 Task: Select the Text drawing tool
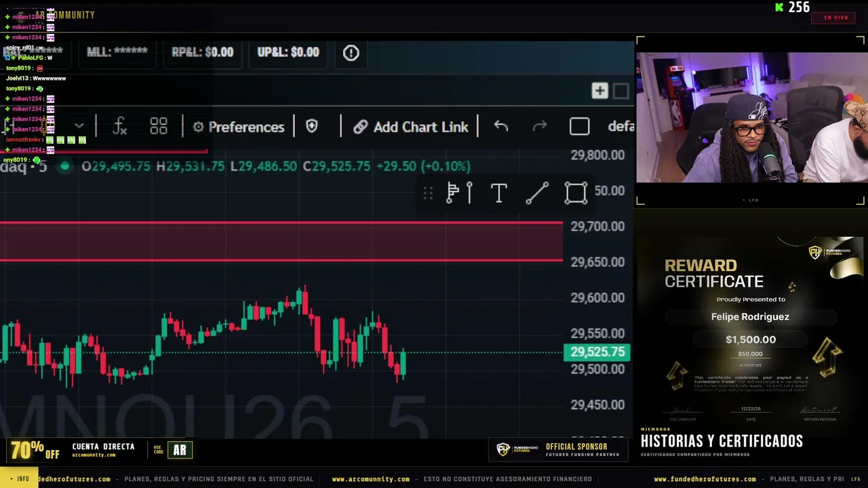498,193
